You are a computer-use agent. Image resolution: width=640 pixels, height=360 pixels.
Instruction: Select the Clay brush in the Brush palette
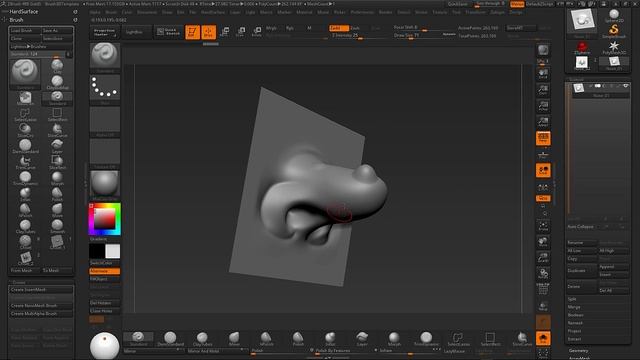tap(57, 66)
